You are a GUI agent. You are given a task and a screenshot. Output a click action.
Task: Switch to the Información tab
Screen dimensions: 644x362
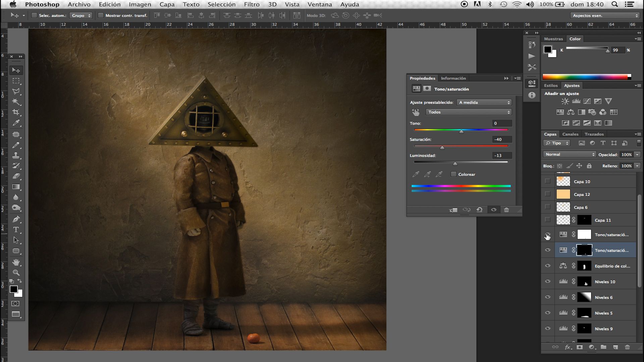point(453,78)
